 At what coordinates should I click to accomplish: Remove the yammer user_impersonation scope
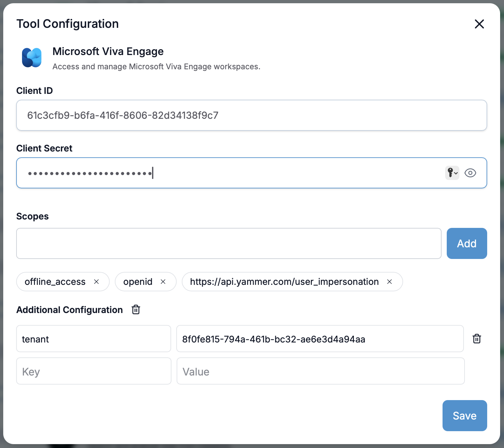pyautogui.click(x=389, y=282)
